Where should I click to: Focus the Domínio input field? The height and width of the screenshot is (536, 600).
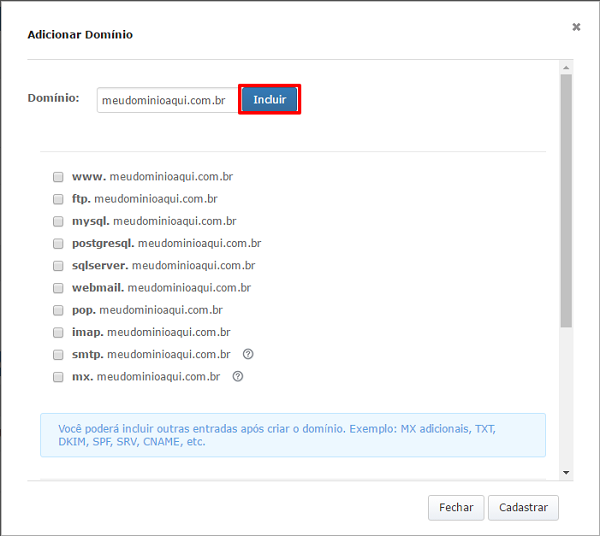point(168,100)
